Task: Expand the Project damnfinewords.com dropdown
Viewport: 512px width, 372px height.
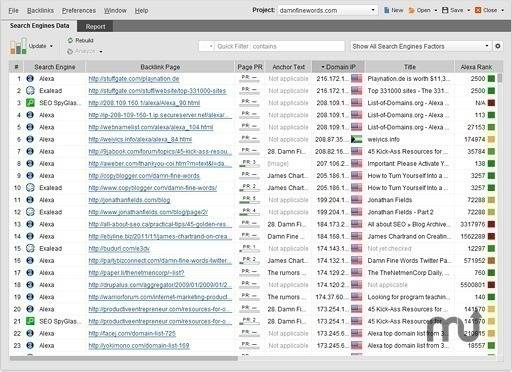Action: pos(373,10)
